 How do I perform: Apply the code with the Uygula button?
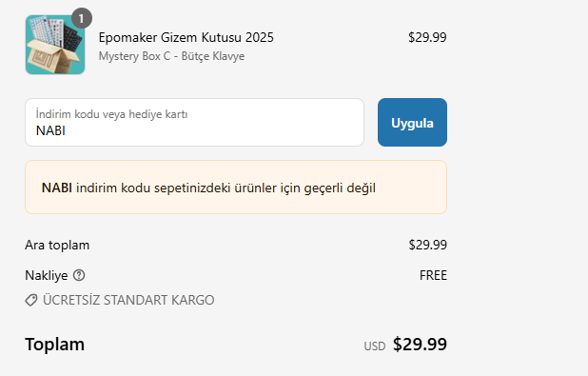click(x=412, y=123)
